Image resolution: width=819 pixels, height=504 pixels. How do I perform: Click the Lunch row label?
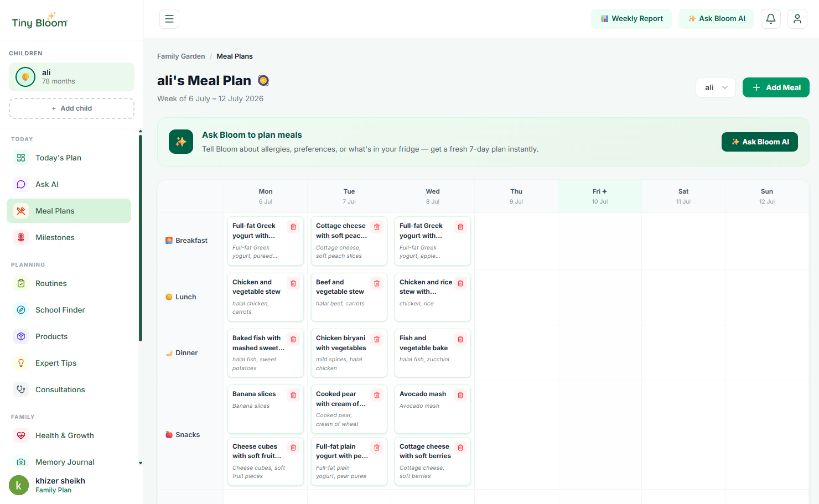[181, 297]
